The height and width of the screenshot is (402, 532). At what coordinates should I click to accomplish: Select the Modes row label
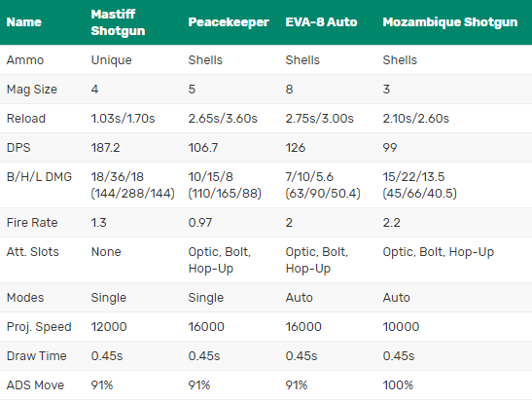[25, 298]
